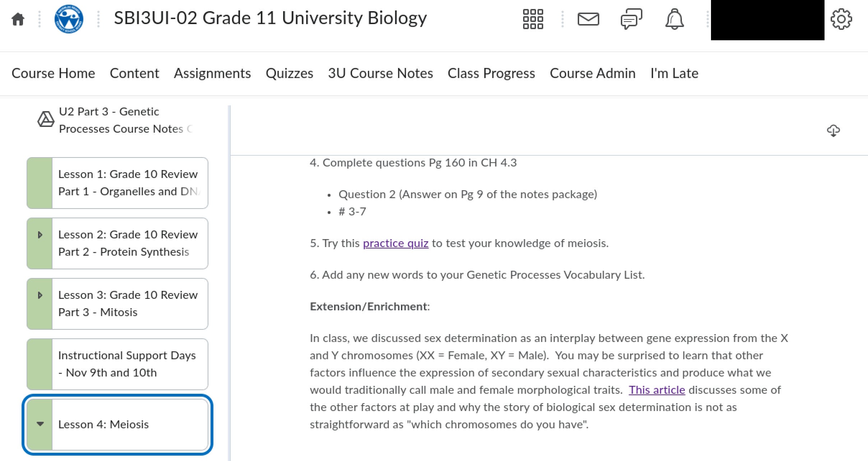
Task: Open SBI3UI-02 Grade 11 University Biology title
Action: pos(270,18)
